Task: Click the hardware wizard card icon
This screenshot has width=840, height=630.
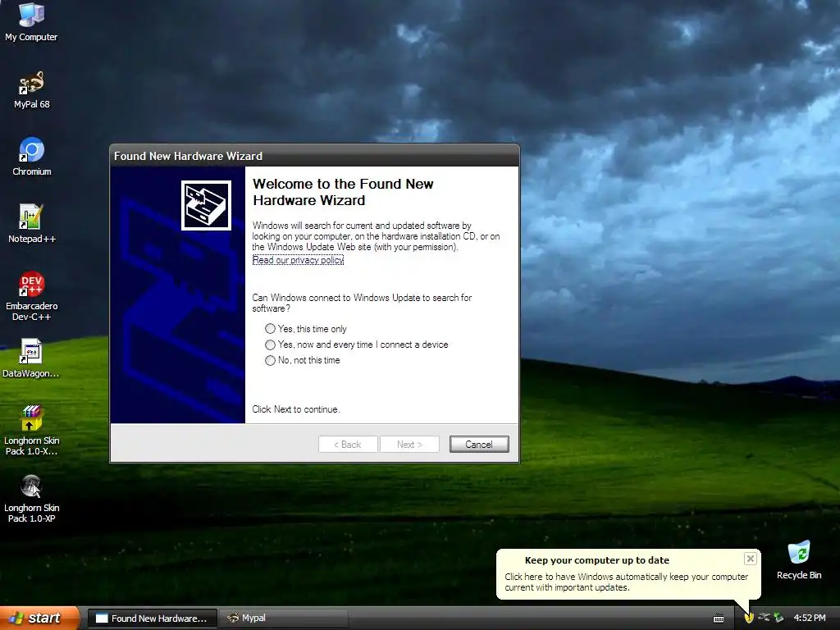Action: pos(206,205)
